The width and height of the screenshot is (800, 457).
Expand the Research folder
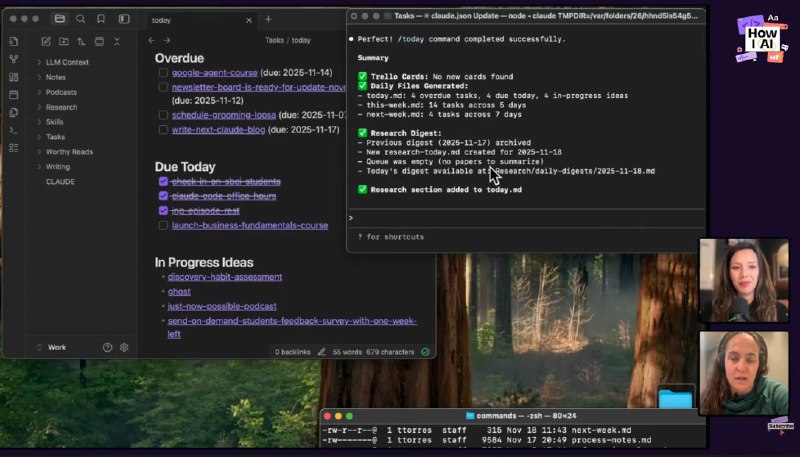[x=61, y=107]
